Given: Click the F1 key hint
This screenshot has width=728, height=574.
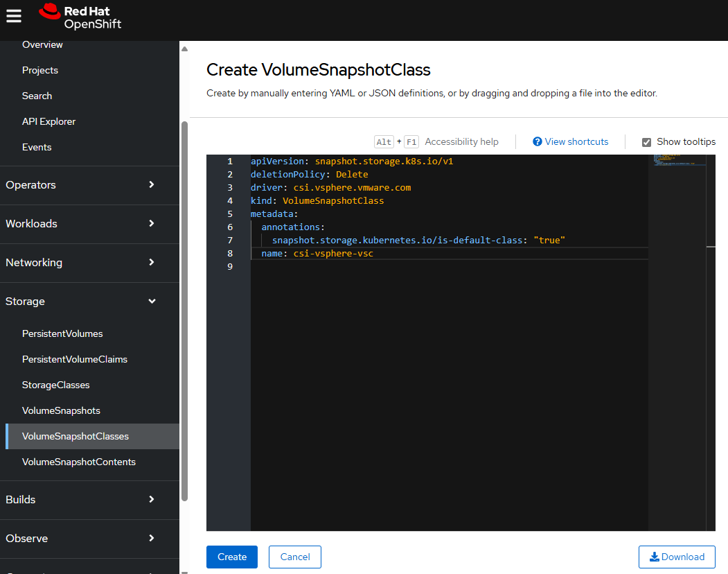Looking at the screenshot, I should coord(411,141).
